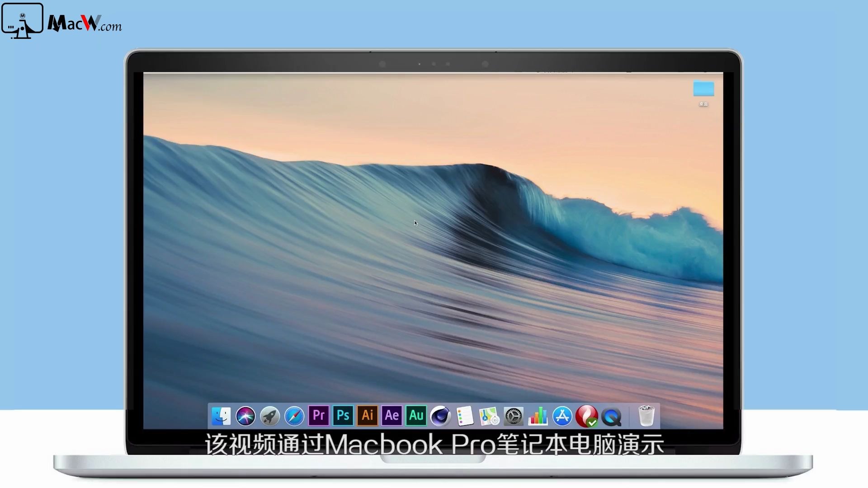Open Quick Look tool icon
Viewport: 868px width, 488px height.
click(x=611, y=416)
